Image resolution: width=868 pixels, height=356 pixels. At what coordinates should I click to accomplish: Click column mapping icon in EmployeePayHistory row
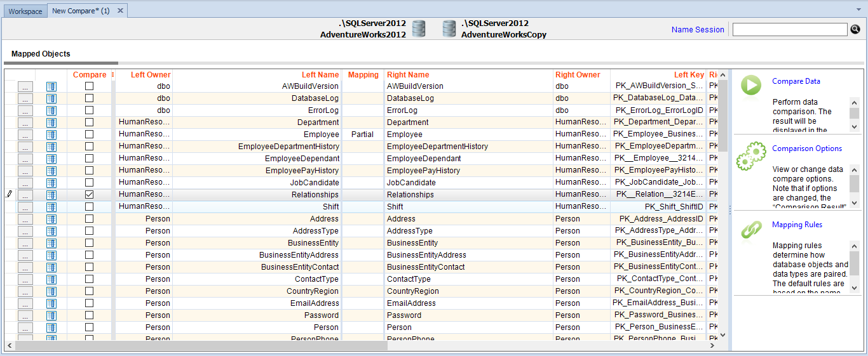click(51, 171)
